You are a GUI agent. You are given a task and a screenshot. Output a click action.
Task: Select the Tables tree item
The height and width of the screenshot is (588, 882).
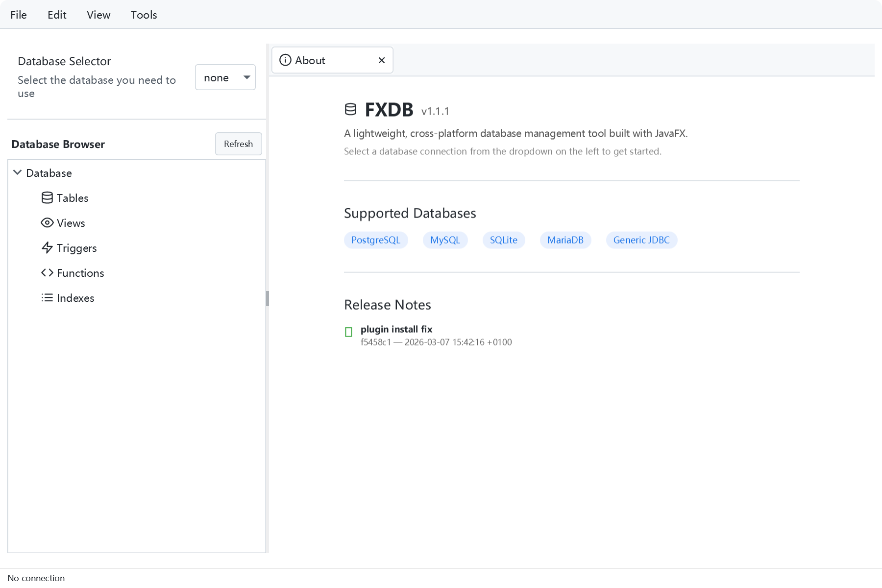(137, 198)
